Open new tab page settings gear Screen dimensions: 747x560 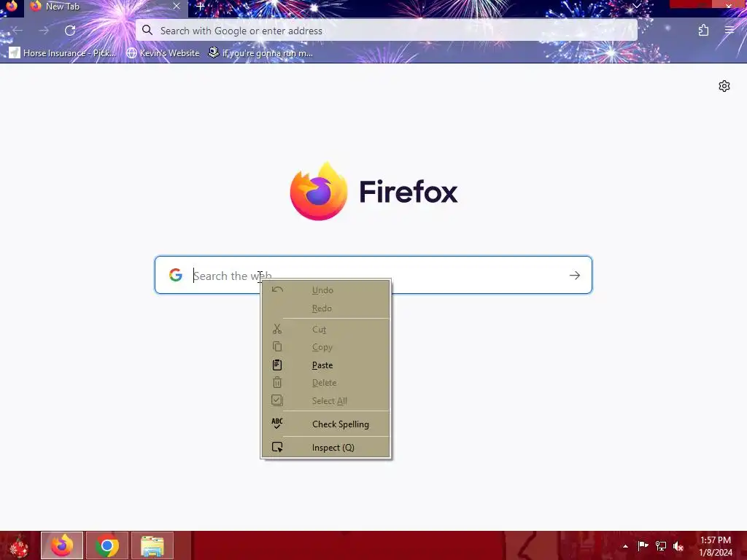tap(724, 86)
